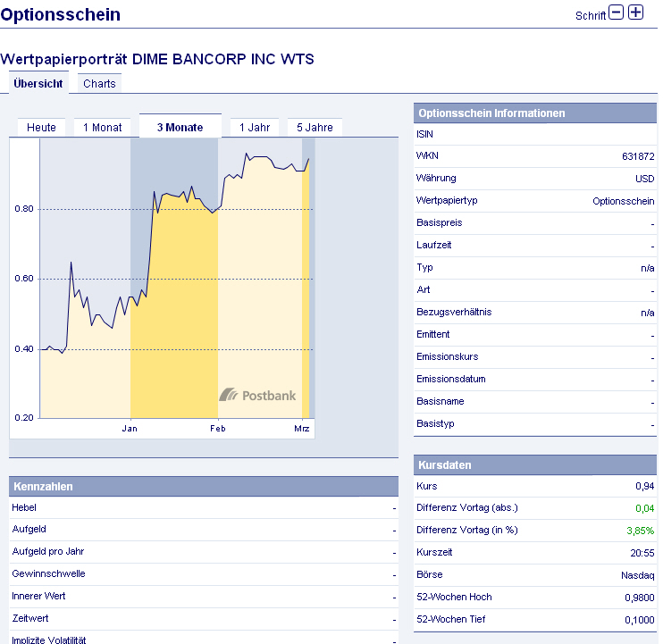Select the 1 Jahr chart range

click(x=255, y=127)
